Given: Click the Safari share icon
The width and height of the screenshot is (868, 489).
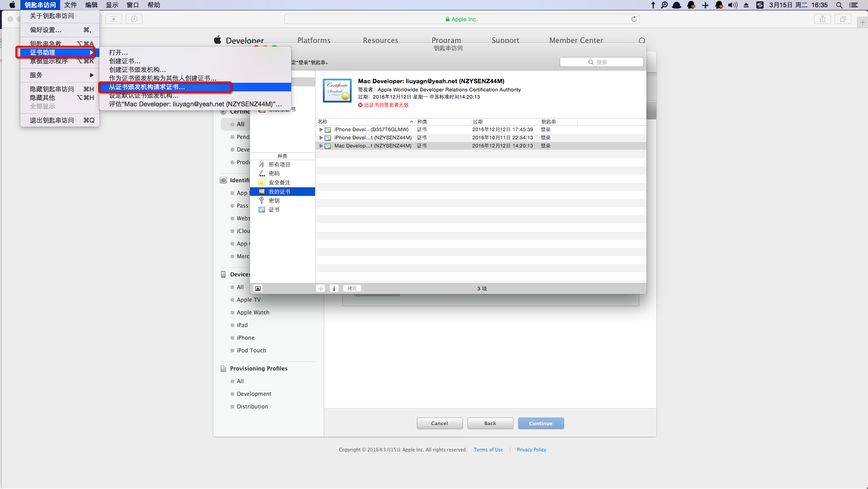Looking at the screenshot, I should coord(822,19).
